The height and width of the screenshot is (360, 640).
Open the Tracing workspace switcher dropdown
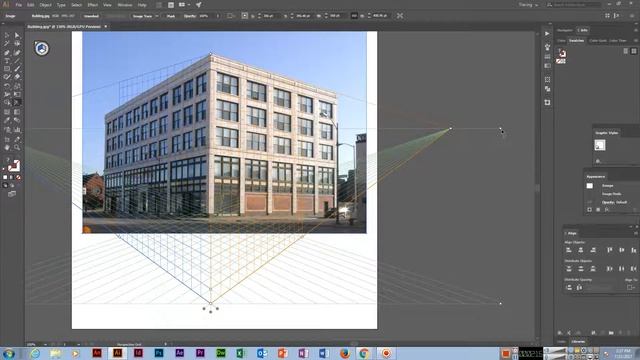pos(528,5)
